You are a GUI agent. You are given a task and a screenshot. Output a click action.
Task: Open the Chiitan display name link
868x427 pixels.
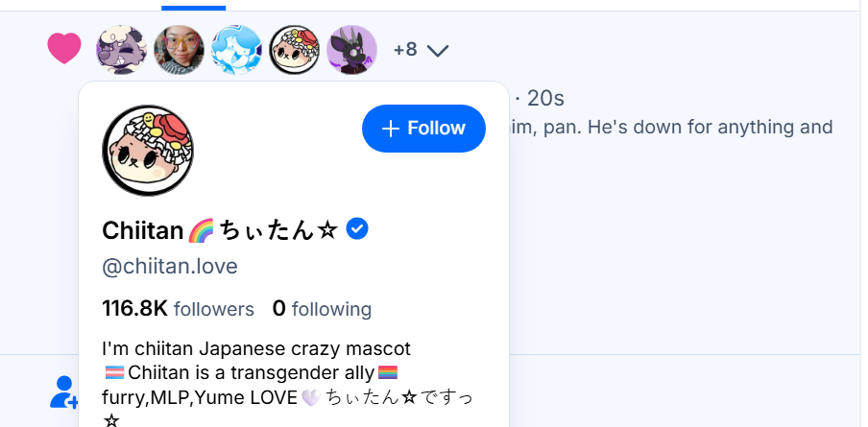(x=219, y=230)
